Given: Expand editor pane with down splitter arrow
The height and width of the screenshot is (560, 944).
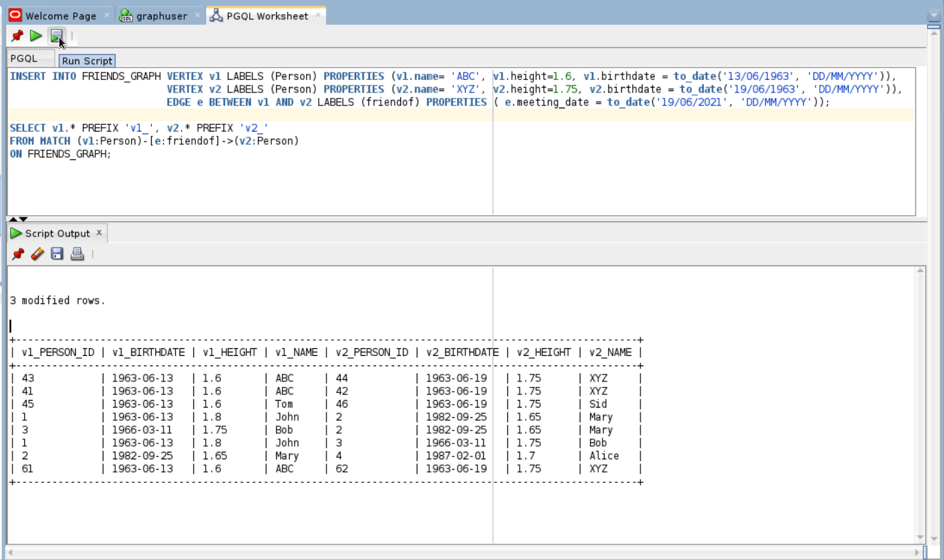Looking at the screenshot, I should point(23,219).
